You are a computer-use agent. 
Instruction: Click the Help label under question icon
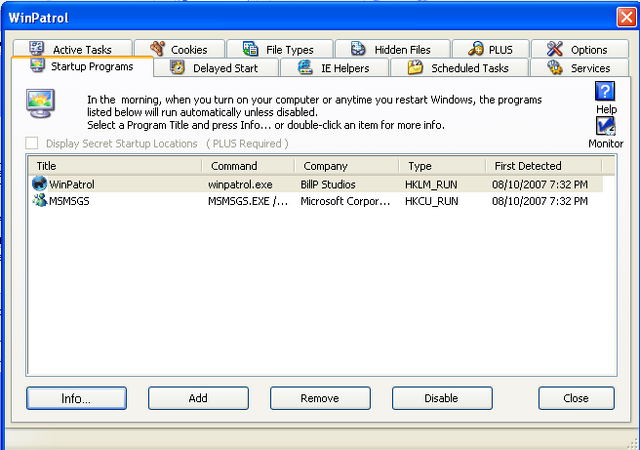[x=606, y=109]
